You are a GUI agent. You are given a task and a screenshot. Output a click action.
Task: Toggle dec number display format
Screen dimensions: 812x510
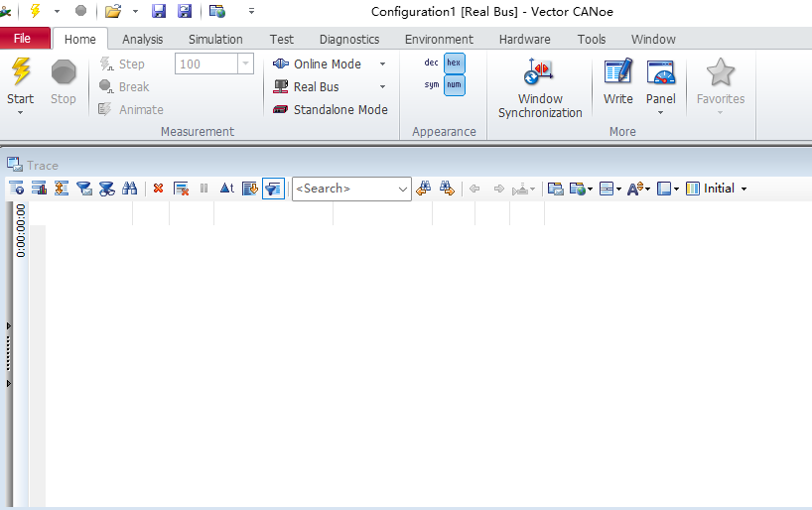point(431,63)
